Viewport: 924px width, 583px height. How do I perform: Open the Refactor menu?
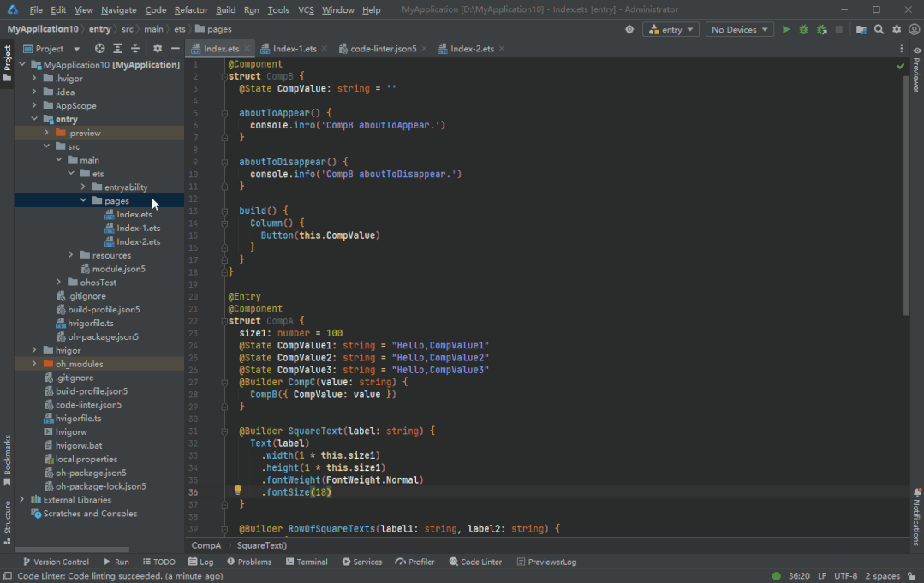[x=191, y=10]
